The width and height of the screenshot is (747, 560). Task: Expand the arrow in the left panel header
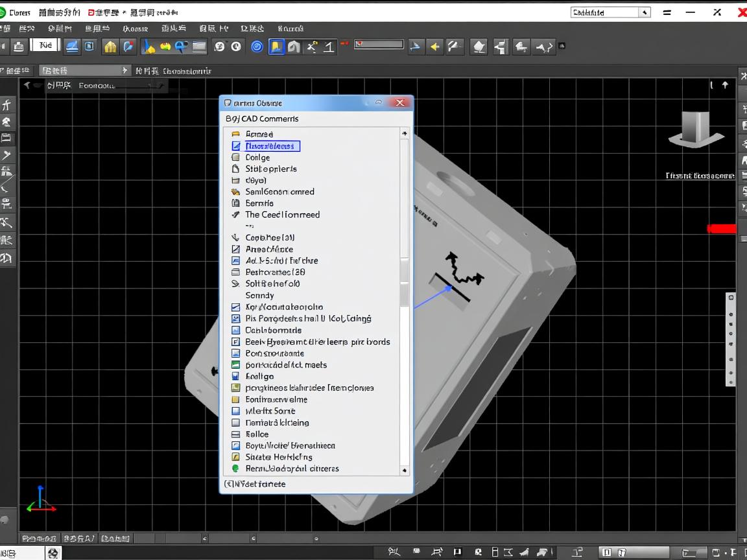125,70
